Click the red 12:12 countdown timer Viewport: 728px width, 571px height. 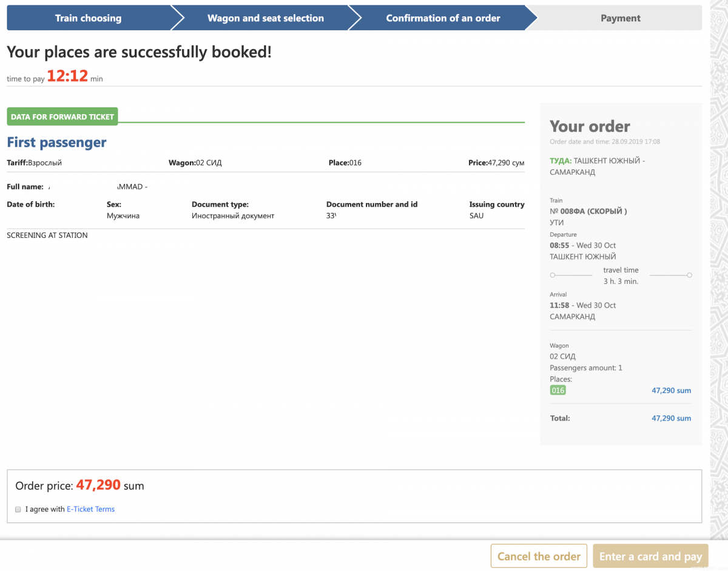[67, 76]
